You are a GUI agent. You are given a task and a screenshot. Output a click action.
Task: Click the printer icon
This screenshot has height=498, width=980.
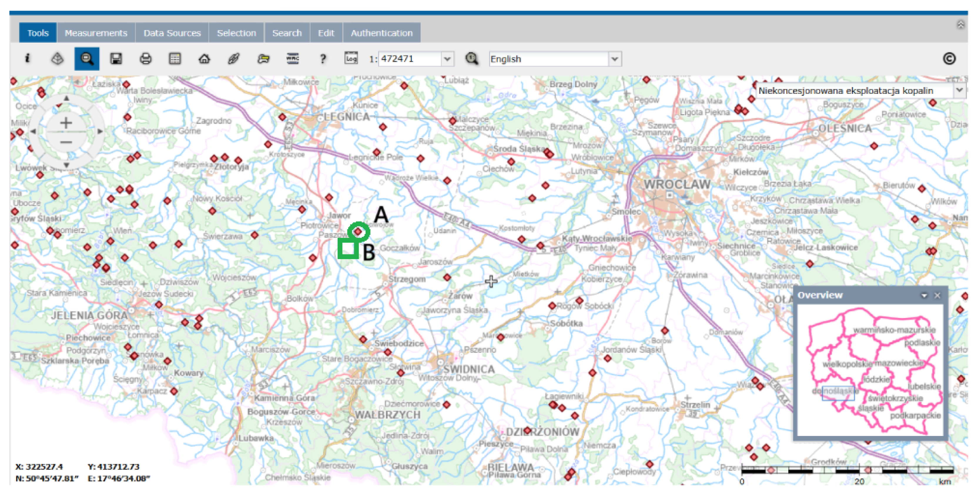(x=145, y=59)
